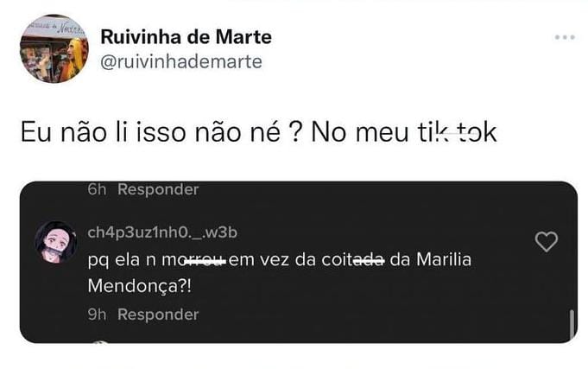Open the ch4p3uz1nh0._.w3b username
Screen dimensions: 588x369
[x=162, y=232]
